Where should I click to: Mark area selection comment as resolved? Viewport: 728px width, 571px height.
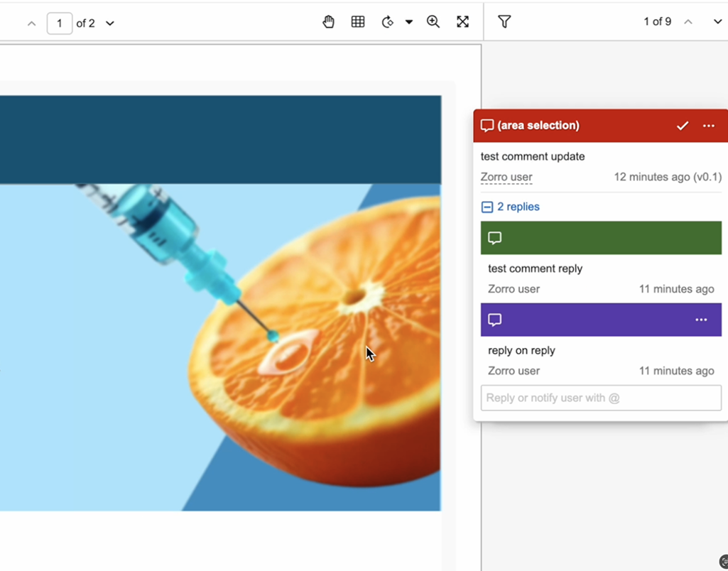[x=683, y=126]
